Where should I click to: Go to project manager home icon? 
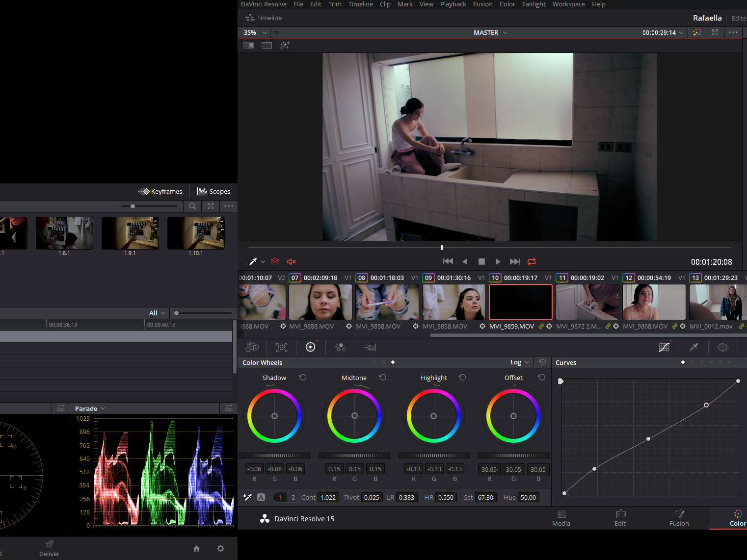196,548
